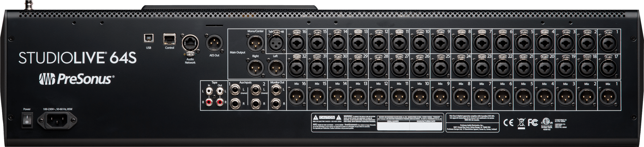The height and width of the screenshot is (147, 644).
Task: Click input 1 combo jack
Action: tap(608, 43)
